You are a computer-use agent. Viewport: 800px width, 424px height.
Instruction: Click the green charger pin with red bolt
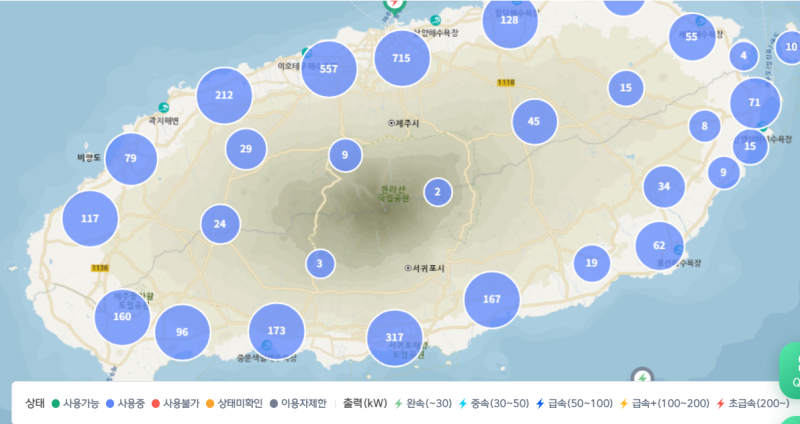pyautogui.click(x=393, y=5)
